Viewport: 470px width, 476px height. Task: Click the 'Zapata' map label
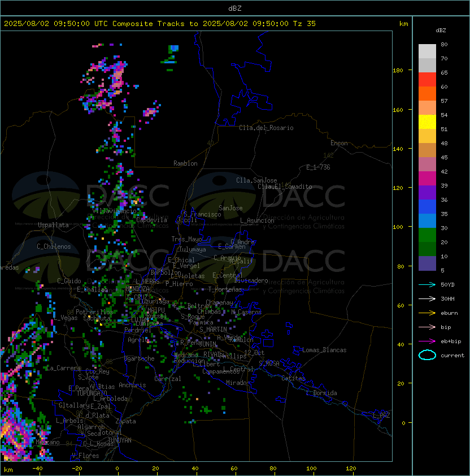click(x=125, y=421)
